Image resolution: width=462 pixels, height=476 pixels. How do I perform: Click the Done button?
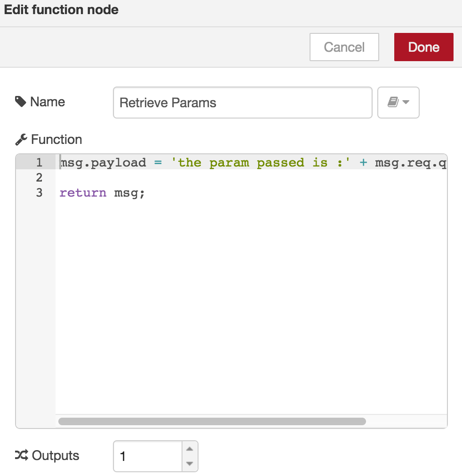423,47
